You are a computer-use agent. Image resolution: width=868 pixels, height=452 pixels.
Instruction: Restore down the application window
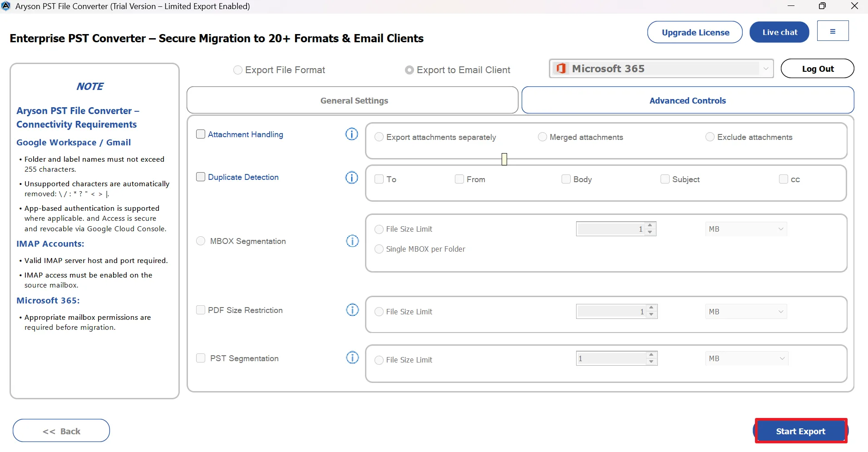click(x=822, y=6)
